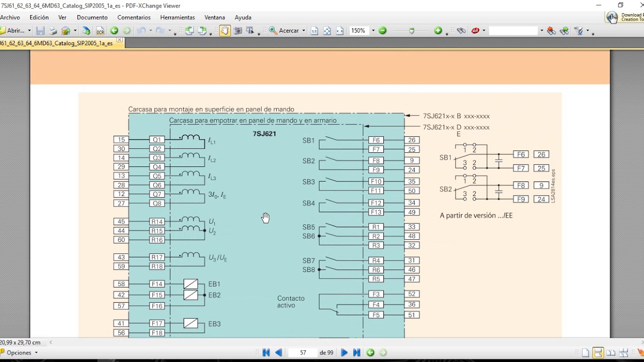Click the toolbar search text field

click(514, 31)
